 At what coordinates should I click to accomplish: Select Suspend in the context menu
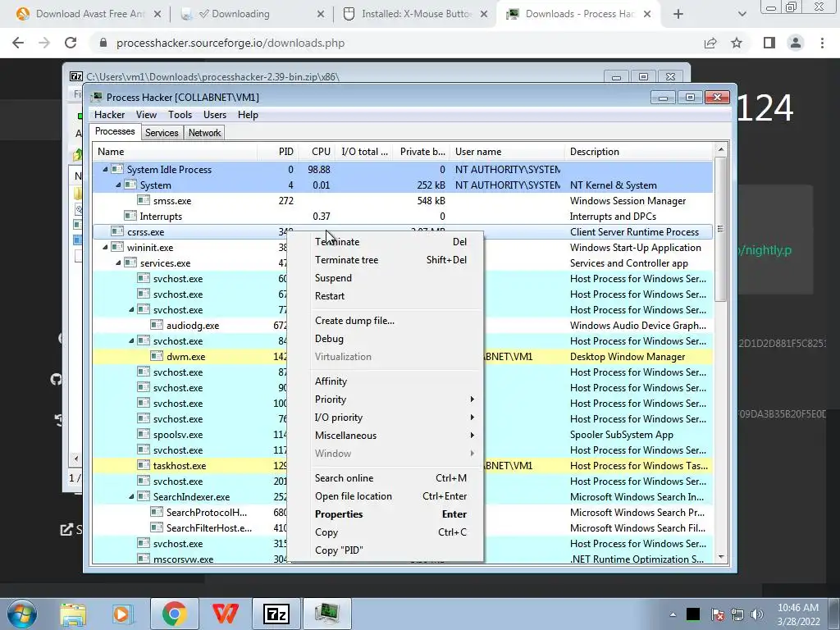[x=395, y=277]
